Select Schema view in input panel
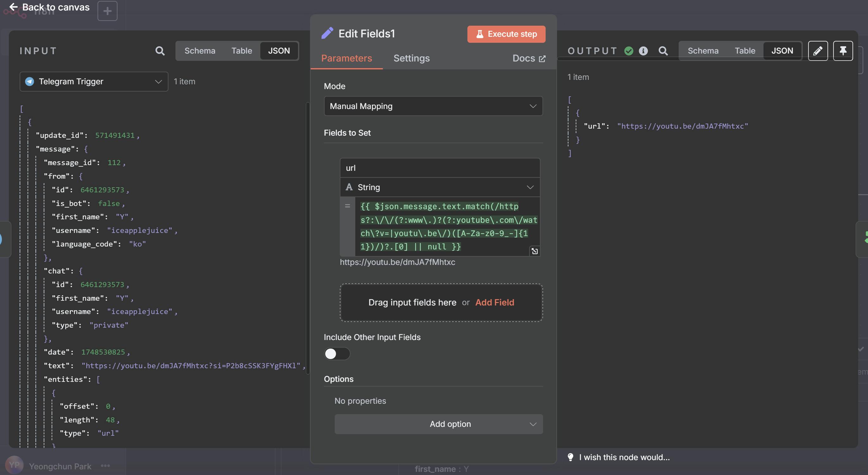868x475 pixels. click(x=200, y=51)
